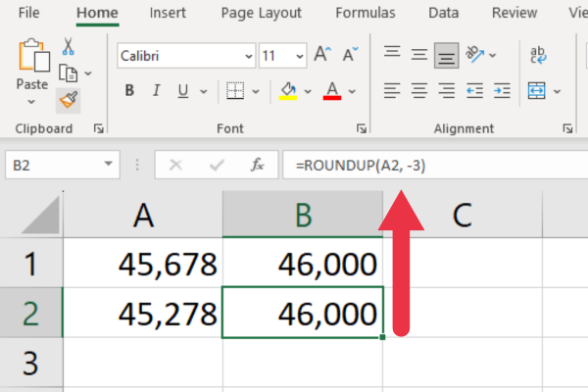The image size is (588, 392).
Task: Expand Paste options arrow
Action: [x=31, y=102]
